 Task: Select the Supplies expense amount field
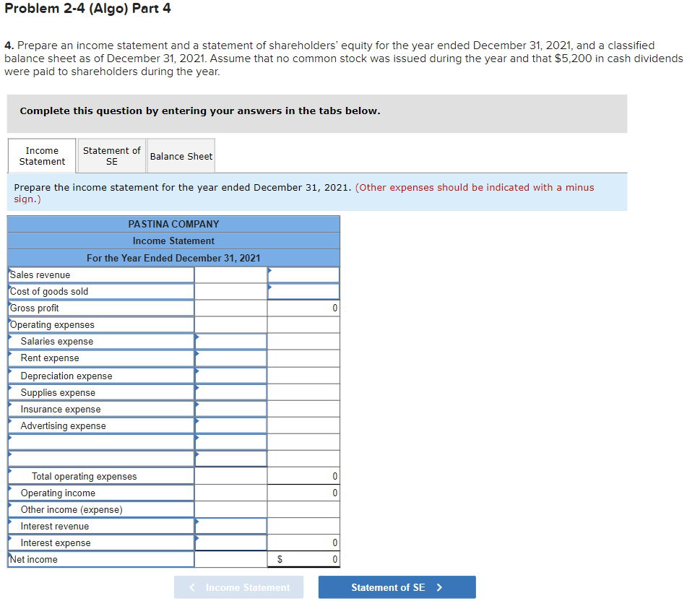[x=230, y=392]
